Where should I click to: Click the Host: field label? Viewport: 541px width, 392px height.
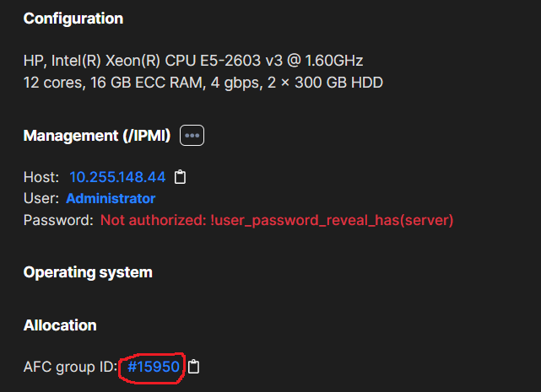pos(41,177)
